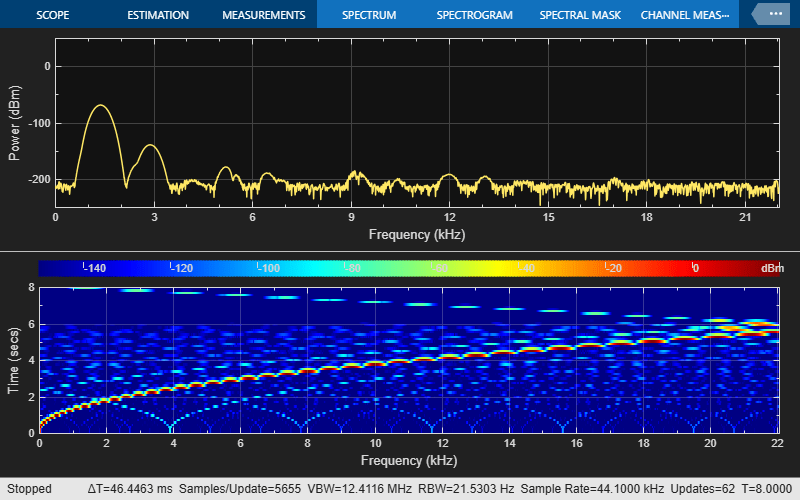
Task: Click the Updates=62 status entry
Action: (703, 489)
